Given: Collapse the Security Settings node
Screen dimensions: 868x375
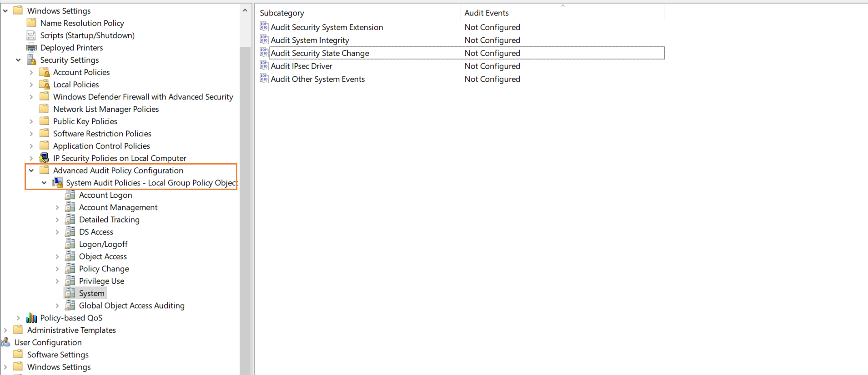Looking at the screenshot, I should 18,60.
